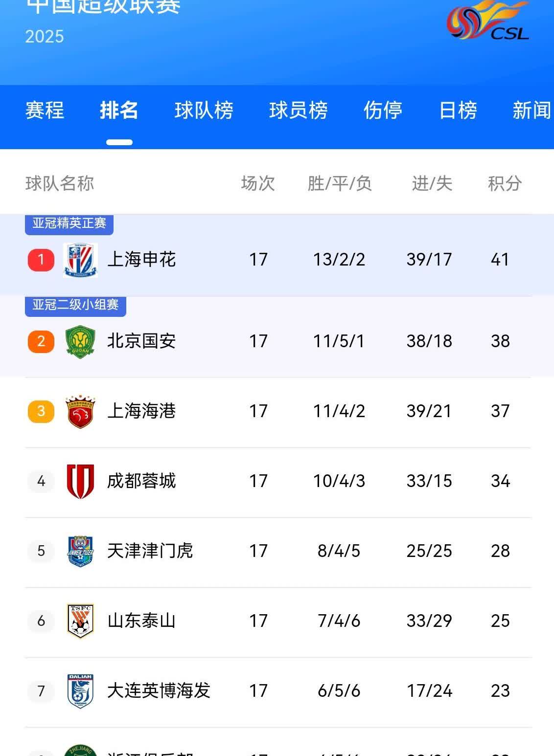Select the 日榜 tab
Screen dimensions: 554x756
458,110
